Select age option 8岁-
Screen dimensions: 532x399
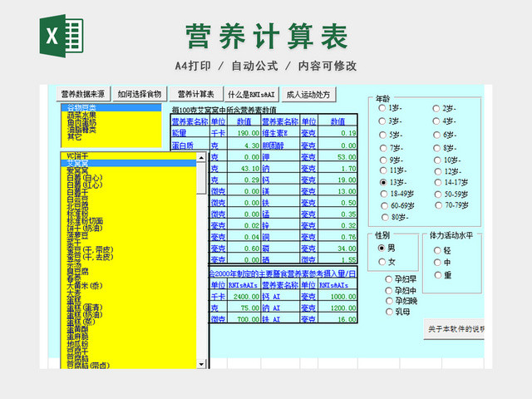click(437, 148)
